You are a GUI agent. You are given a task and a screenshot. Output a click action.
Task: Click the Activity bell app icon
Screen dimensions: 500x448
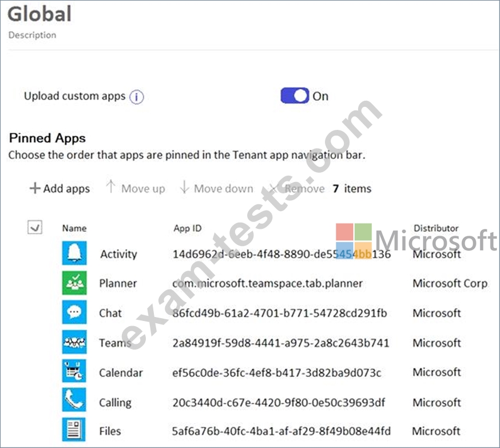(74, 253)
